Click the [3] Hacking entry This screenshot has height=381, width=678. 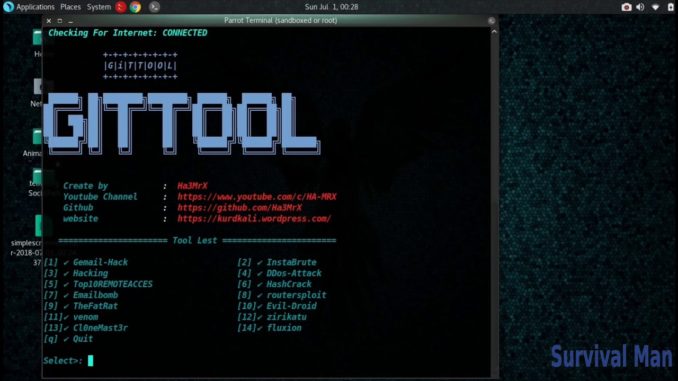tap(76, 273)
